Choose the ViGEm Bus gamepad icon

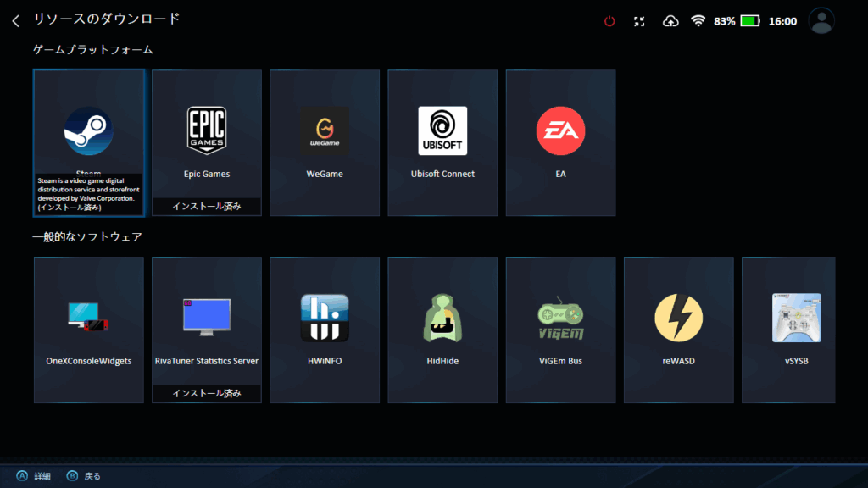(560, 318)
